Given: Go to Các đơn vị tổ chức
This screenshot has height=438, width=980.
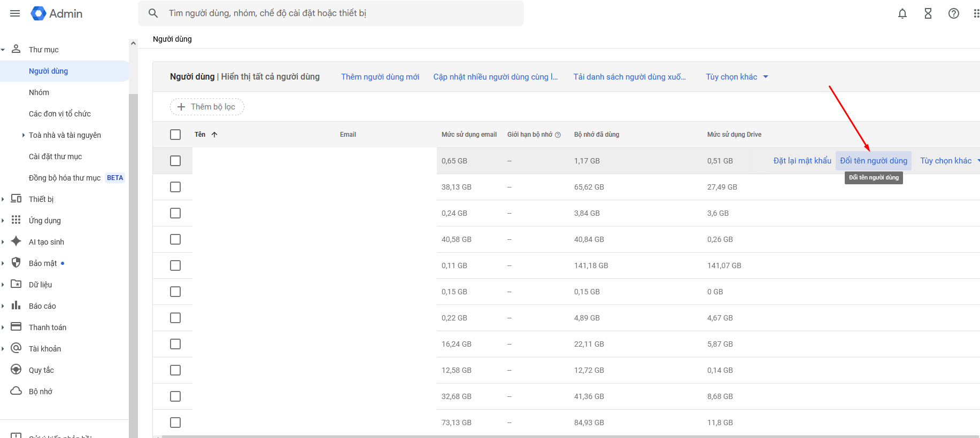Looking at the screenshot, I should [60, 114].
